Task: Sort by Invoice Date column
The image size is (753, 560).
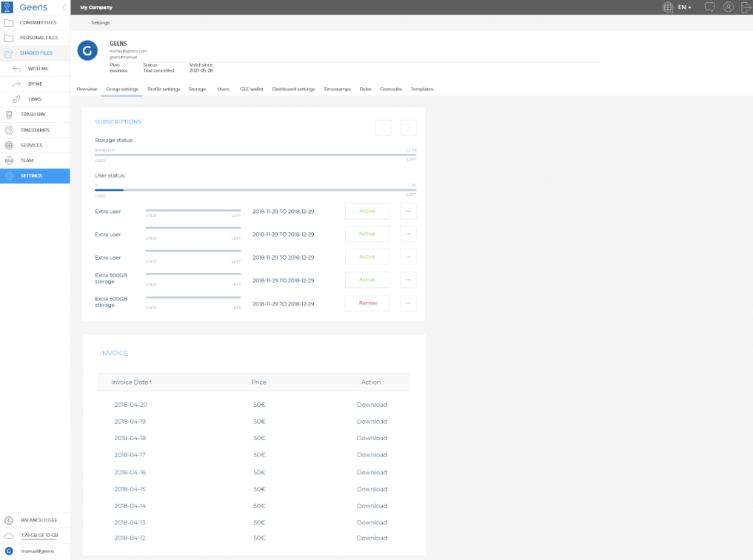Action: (131, 382)
